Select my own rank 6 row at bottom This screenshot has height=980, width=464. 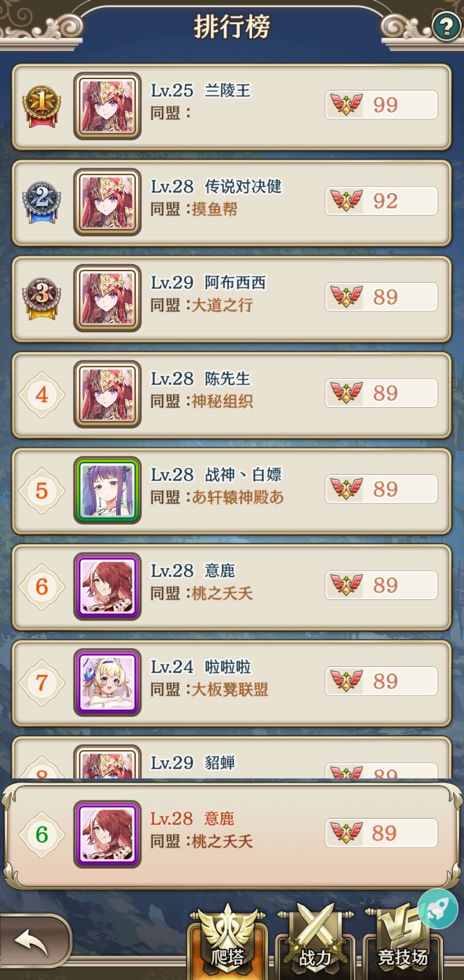coord(232,835)
